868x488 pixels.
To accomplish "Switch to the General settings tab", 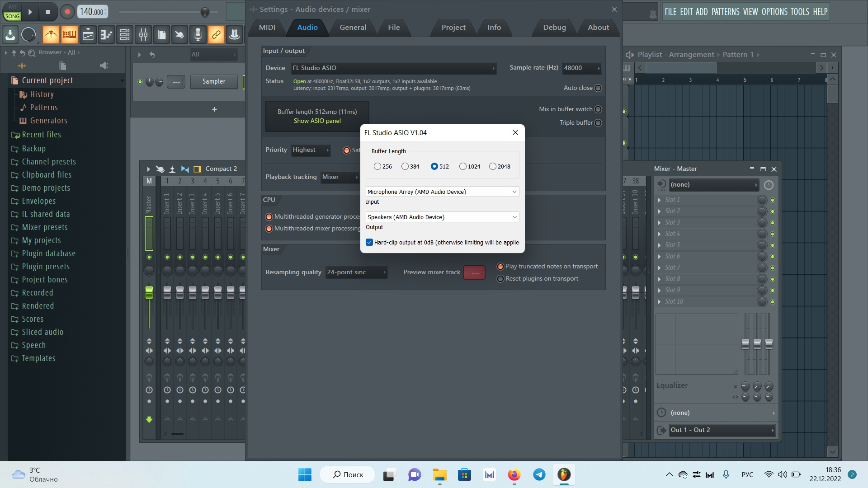I will [x=351, y=28].
